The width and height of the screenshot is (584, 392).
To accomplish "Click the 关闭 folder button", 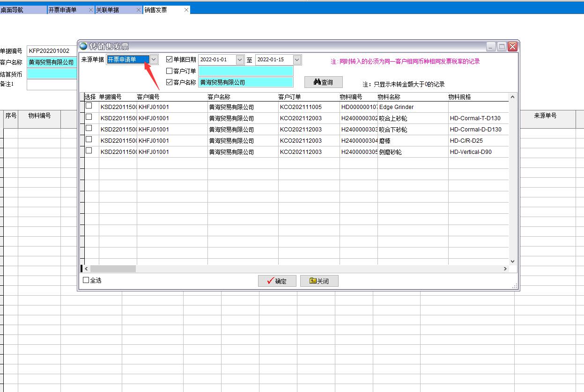I will coord(319,281).
